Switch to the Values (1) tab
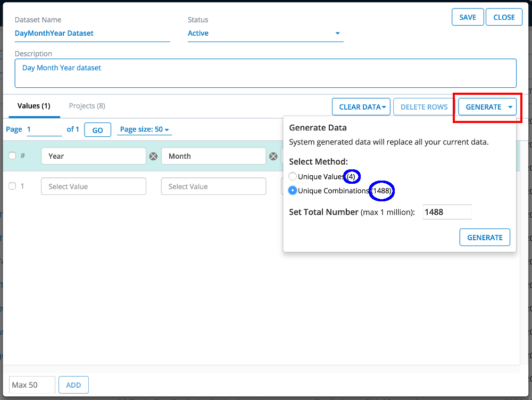This screenshot has height=400, width=532. click(34, 106)
